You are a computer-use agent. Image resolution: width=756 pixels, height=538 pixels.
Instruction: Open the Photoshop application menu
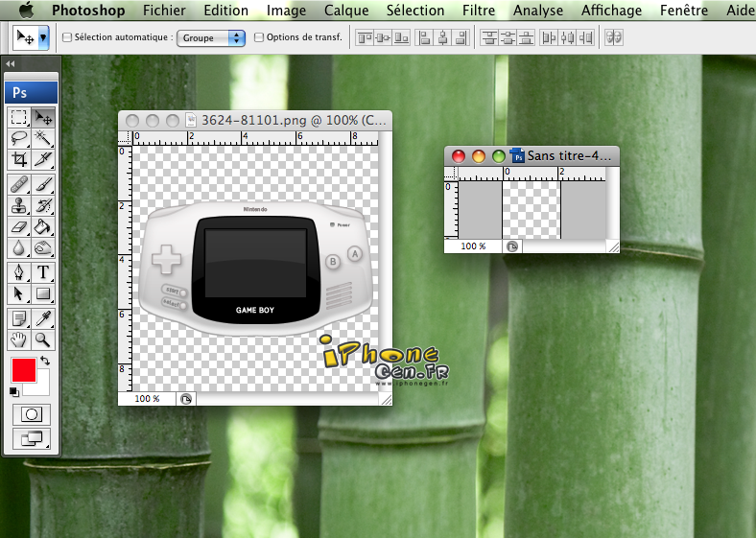point(88,11)
